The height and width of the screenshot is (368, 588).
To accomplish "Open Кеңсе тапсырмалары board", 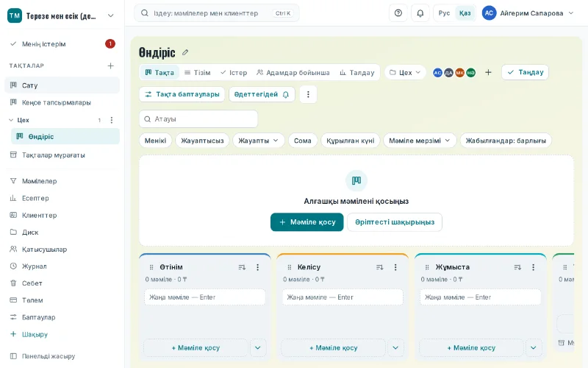I will 62,102.
